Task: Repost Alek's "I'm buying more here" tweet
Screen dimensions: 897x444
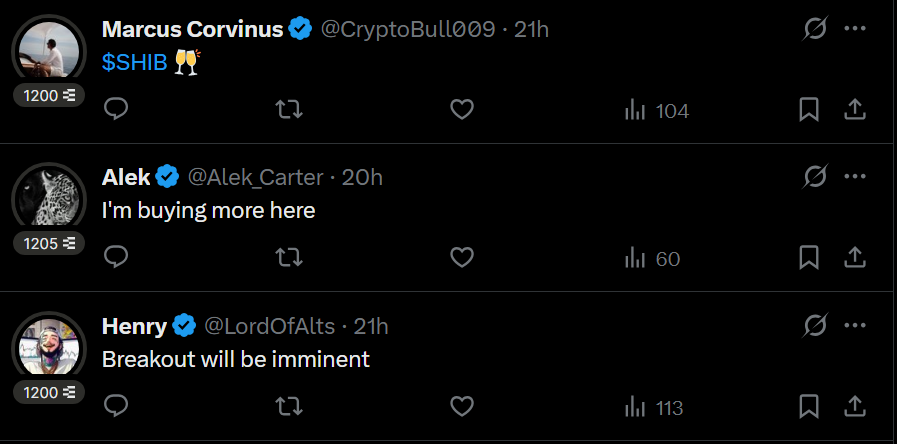Action: (289, 258)
